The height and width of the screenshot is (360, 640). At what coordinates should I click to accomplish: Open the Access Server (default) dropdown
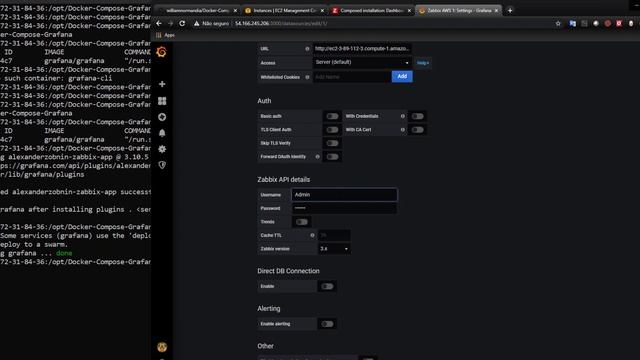pyautogui.click(x=362, y=62)
